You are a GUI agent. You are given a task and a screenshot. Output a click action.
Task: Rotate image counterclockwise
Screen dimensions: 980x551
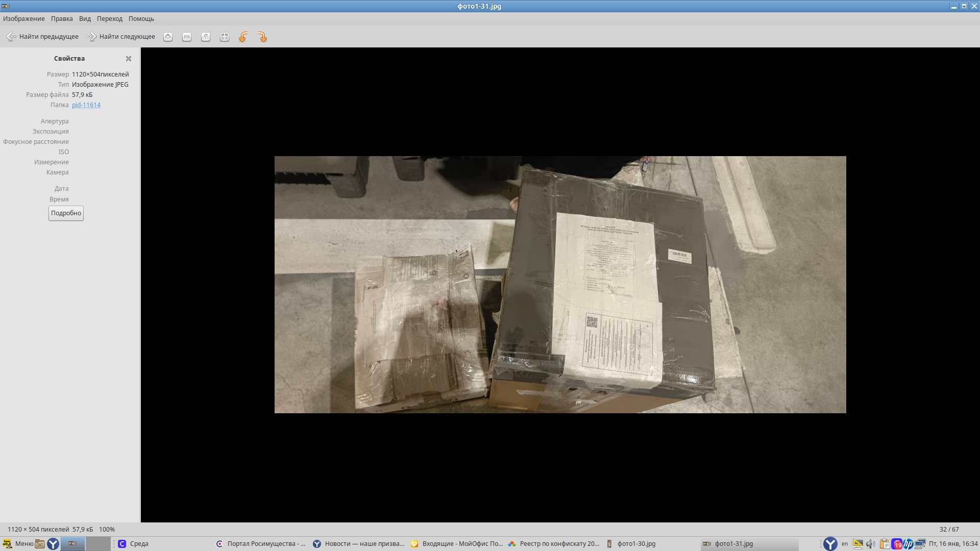(243, 37)
